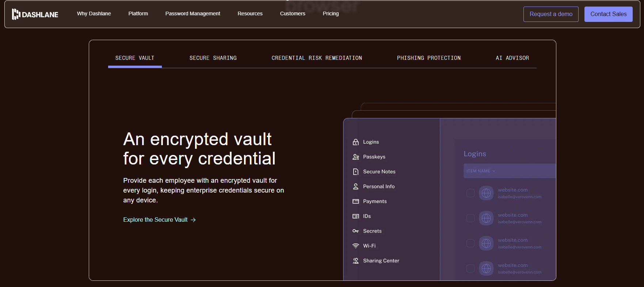Open the Why Dashlane menu
644x287 pixels.
(x=94, y=13)
